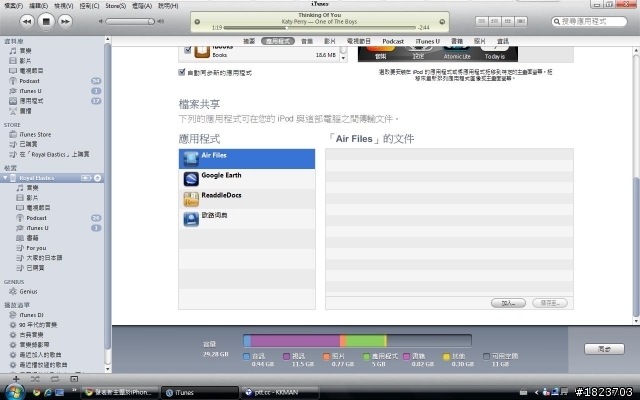Click the add playlist plus button
This screenshot has width=640, height=400.
point(16,379)
